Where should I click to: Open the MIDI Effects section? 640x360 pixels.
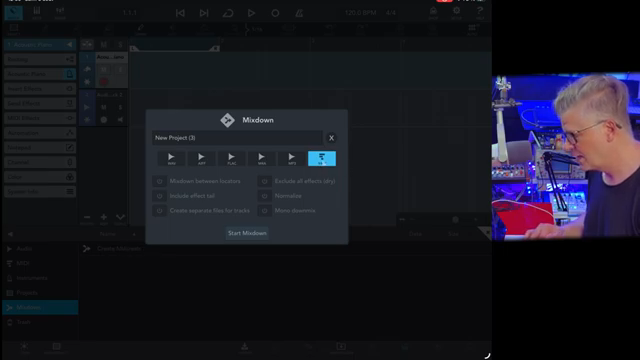pyautogui.click(x=40, y=118)
